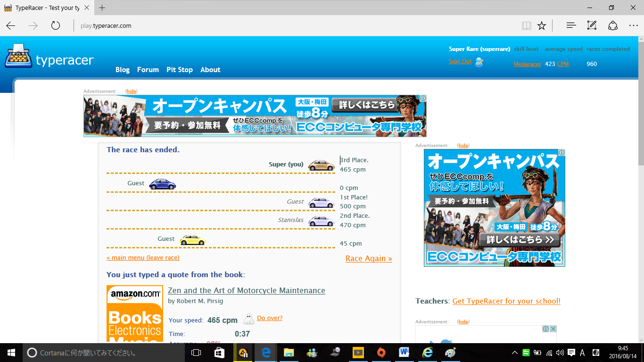Return to main menu (leave race)
The width and height of the screenshot is (644, 362).
[x=143, y=257]
